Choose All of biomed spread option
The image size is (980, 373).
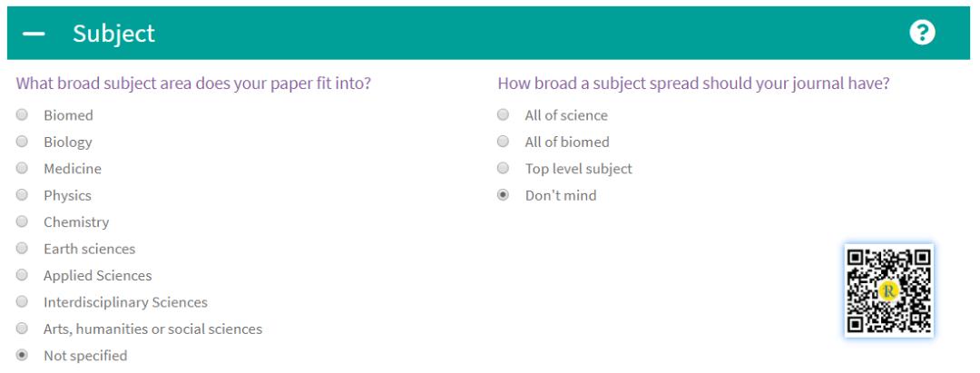coord(503,142)
